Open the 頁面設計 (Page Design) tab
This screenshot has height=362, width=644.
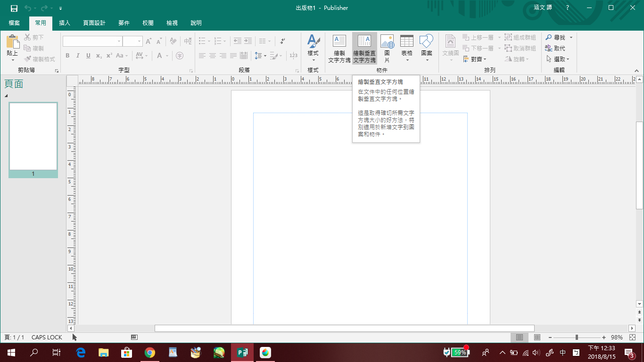(94, 23)
